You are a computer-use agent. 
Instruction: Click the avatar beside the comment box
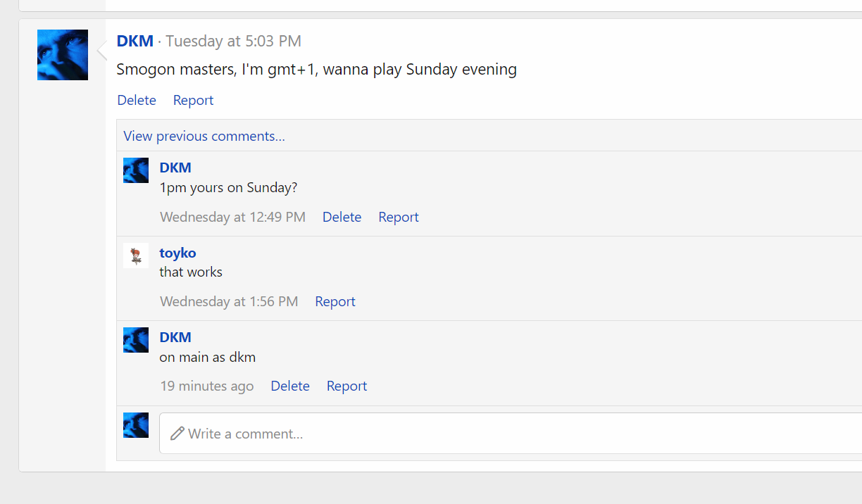click(136, 425)
